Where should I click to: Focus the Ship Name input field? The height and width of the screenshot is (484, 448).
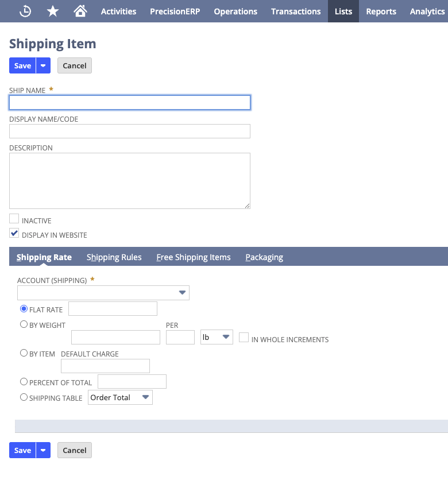point(130,102)
